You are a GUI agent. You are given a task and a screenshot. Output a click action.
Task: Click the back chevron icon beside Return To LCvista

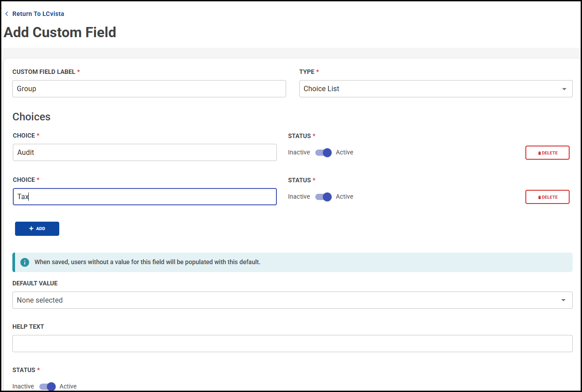(7, 14)
